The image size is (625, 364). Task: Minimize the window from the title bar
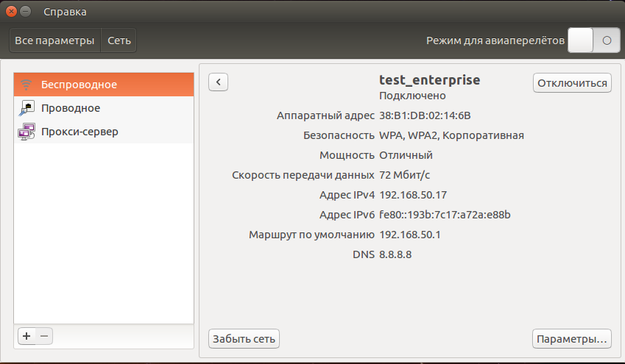point(26,12)
